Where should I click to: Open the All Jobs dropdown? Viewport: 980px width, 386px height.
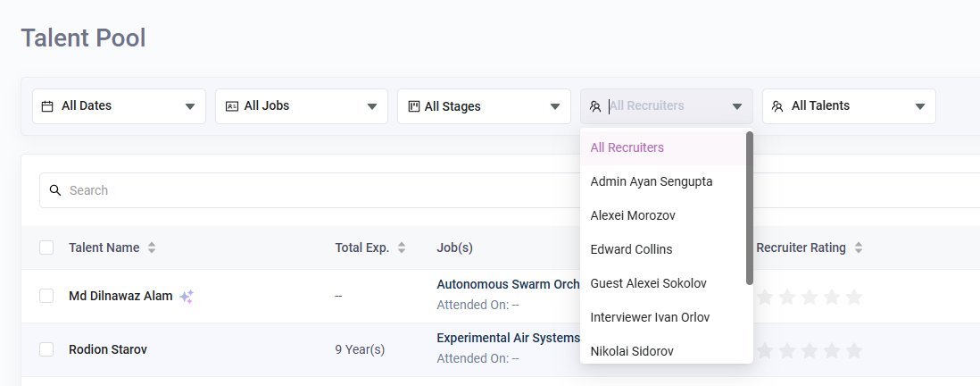point(302,106)
